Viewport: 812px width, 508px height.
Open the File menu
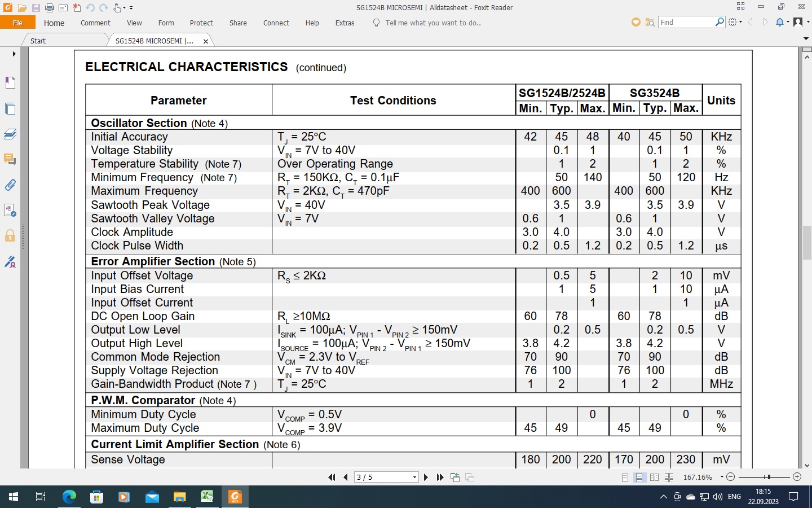click(17, 23)
